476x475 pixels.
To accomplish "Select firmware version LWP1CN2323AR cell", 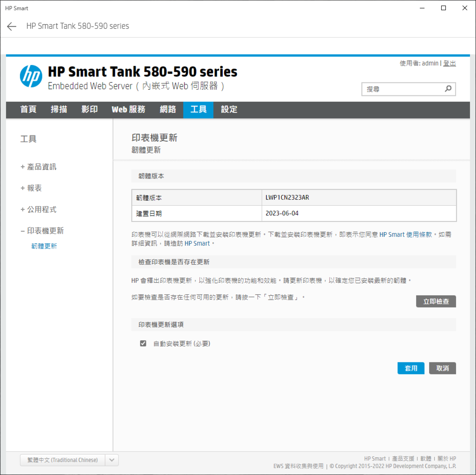I will [x=359, y=198].
